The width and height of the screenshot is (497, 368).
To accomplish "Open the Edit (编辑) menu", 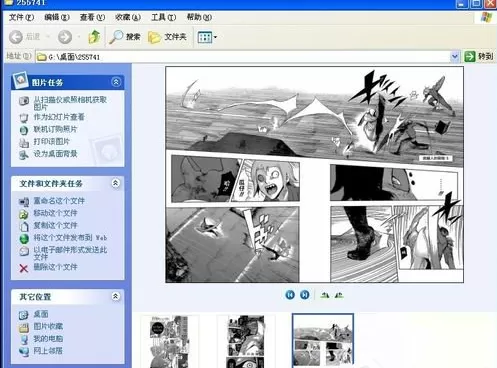I will [x=57, y=17].
